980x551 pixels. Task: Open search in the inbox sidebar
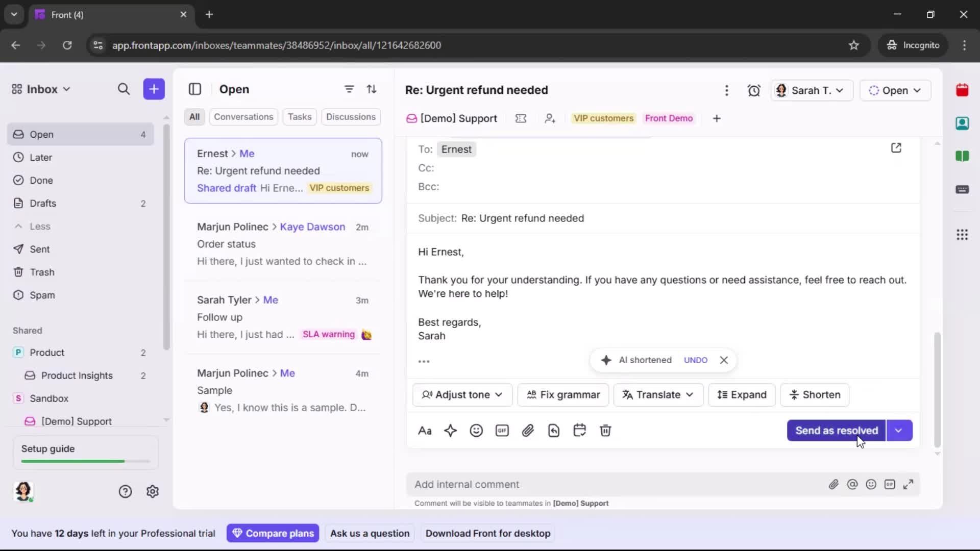point(124,89)
